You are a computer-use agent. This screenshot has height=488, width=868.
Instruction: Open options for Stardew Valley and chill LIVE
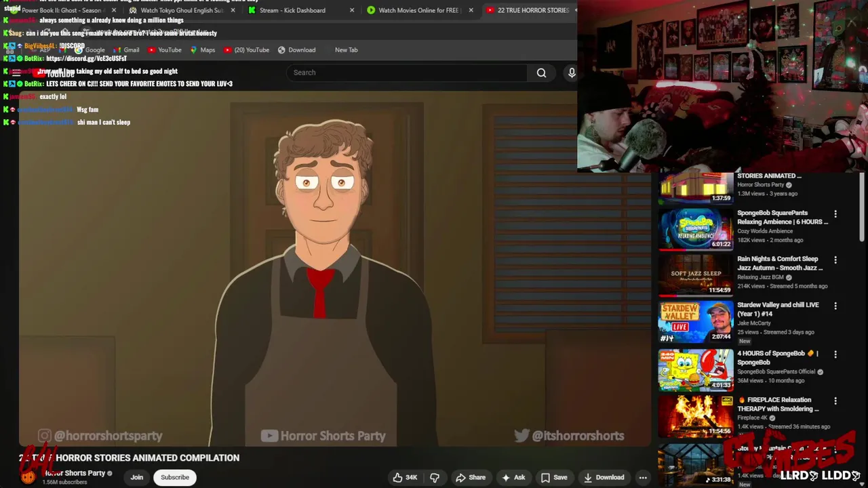[835, 306]
